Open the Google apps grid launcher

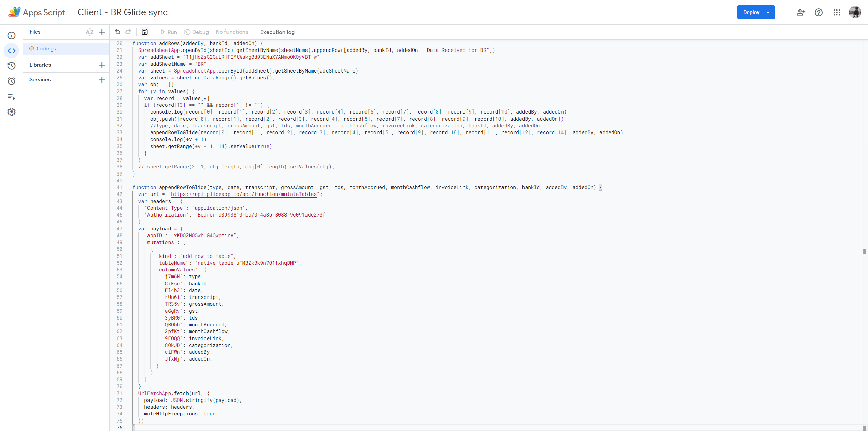(x=837, y=12)
